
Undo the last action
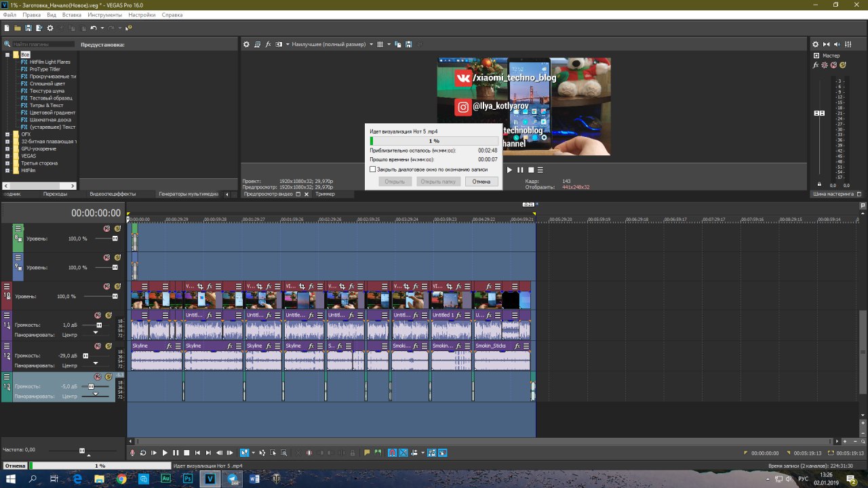(x=93, y=28)
